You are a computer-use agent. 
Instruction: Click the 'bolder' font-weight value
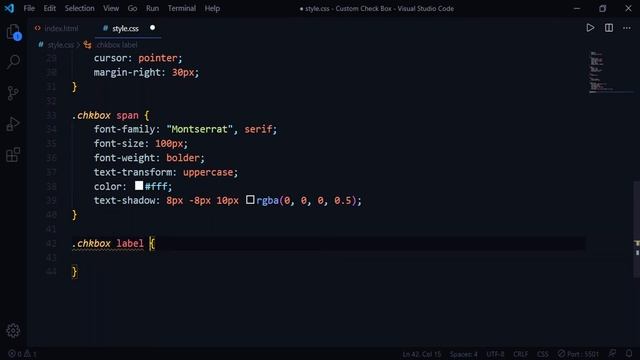coord(183,158)
